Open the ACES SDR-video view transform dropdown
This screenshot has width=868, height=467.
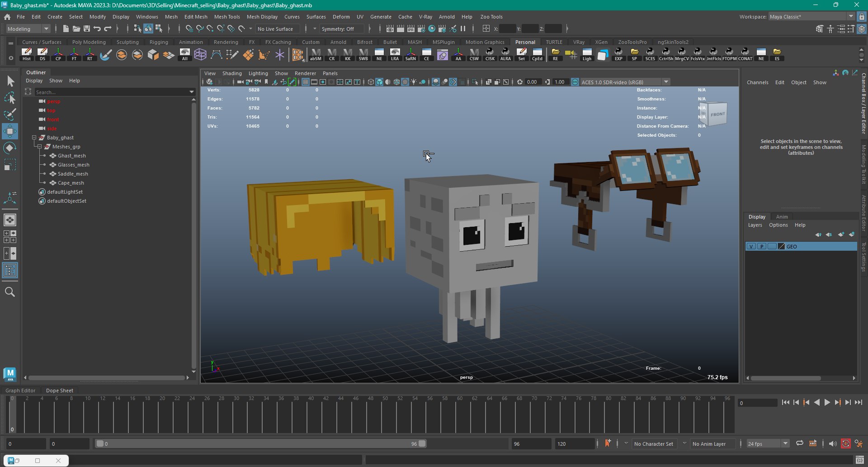coord(625,82)
